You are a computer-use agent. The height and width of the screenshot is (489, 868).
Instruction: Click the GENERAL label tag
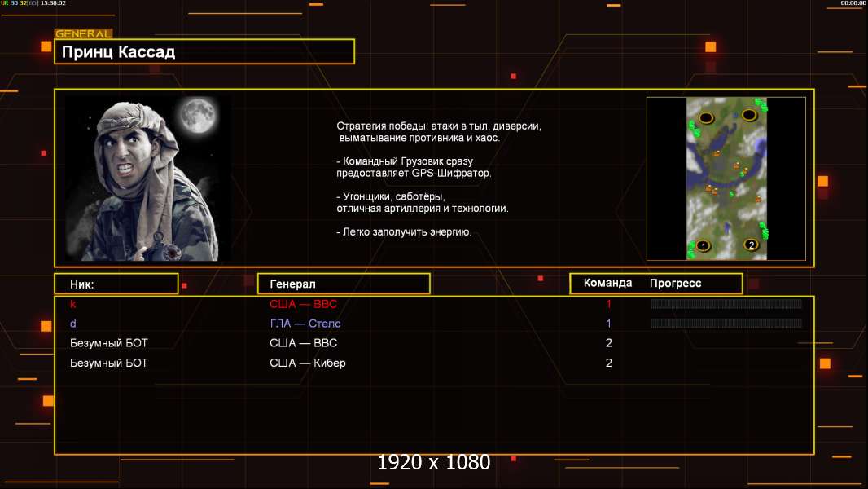click(x=83, y=33)
